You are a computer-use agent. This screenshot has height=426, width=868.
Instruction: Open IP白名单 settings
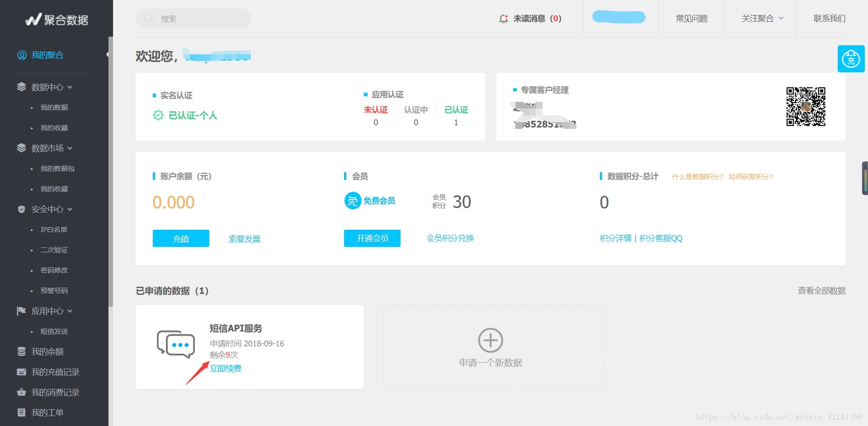[x=54, y=229]
